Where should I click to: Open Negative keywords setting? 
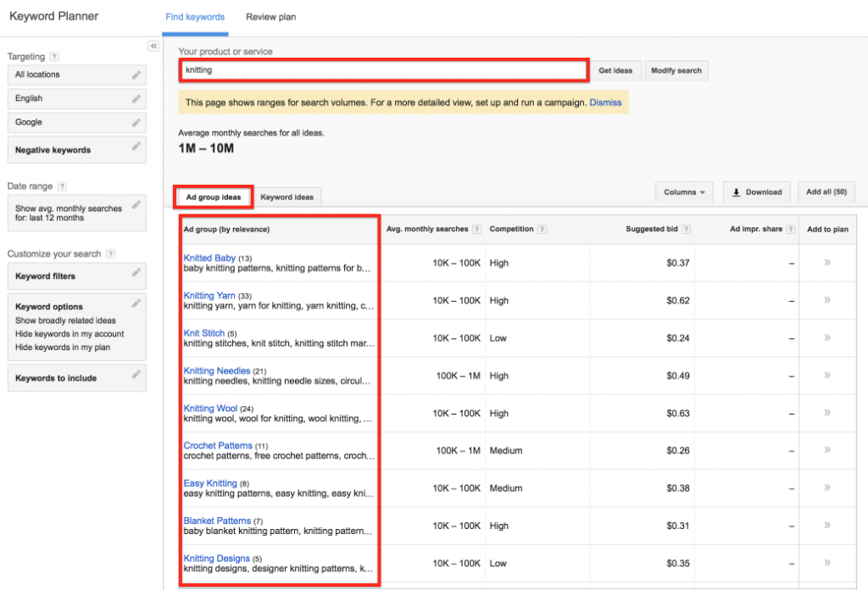point(77,150)
